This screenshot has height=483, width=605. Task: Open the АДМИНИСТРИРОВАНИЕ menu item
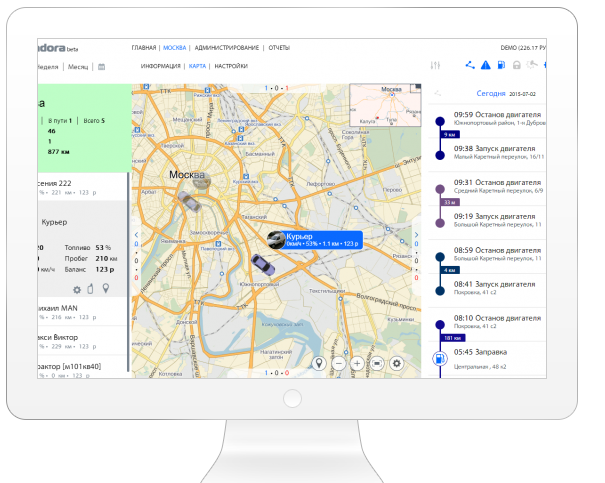(x=226, y=48)
